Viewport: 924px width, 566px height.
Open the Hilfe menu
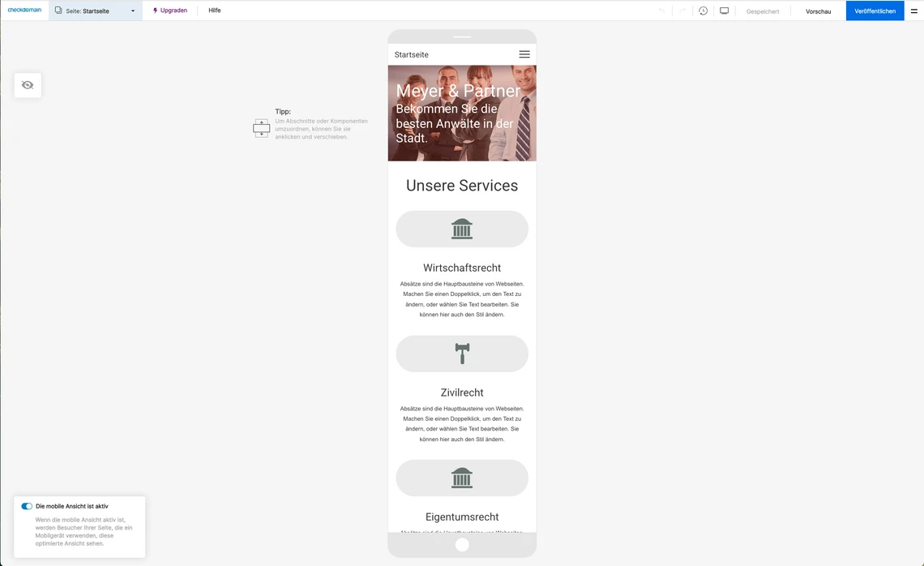pyautogui.click(x=215, y=11)
